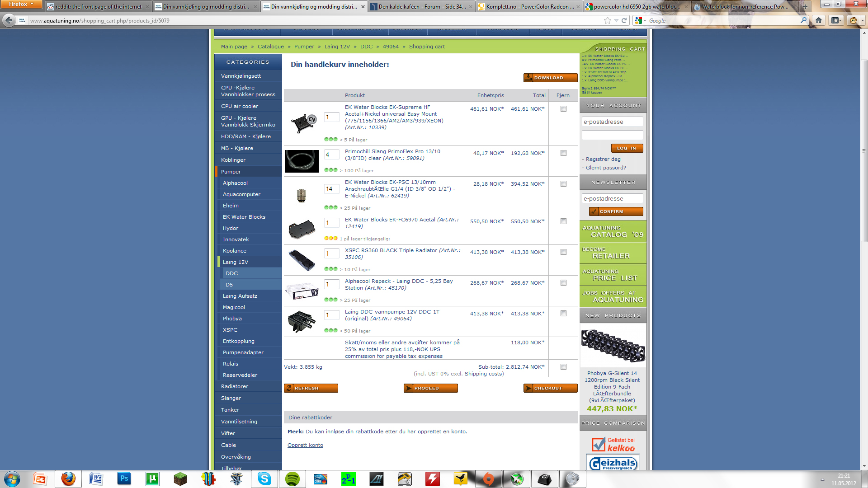Click the Laing DDC pump image
Image resolution: width=868 pixels, height=488 pixels.
[302, 322]
